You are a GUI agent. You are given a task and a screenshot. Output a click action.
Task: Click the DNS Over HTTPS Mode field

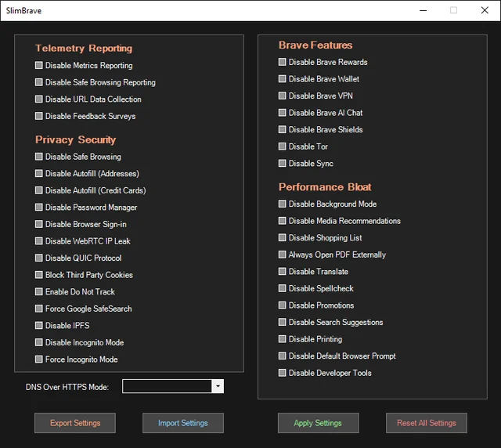(173, 386)
